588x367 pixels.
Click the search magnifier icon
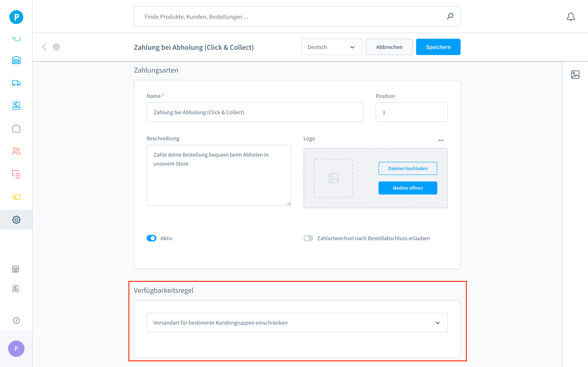click(x=450, y=16)
